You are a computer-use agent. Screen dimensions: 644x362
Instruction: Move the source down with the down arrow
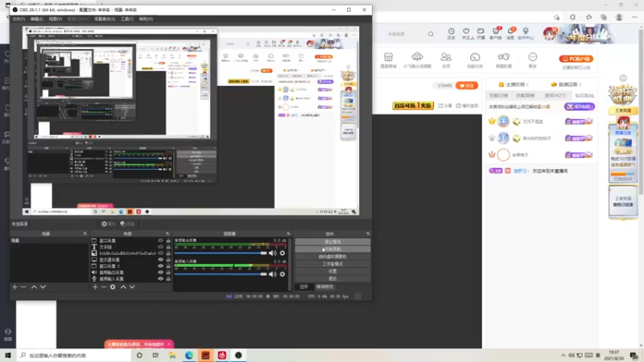tap(132, 287)
